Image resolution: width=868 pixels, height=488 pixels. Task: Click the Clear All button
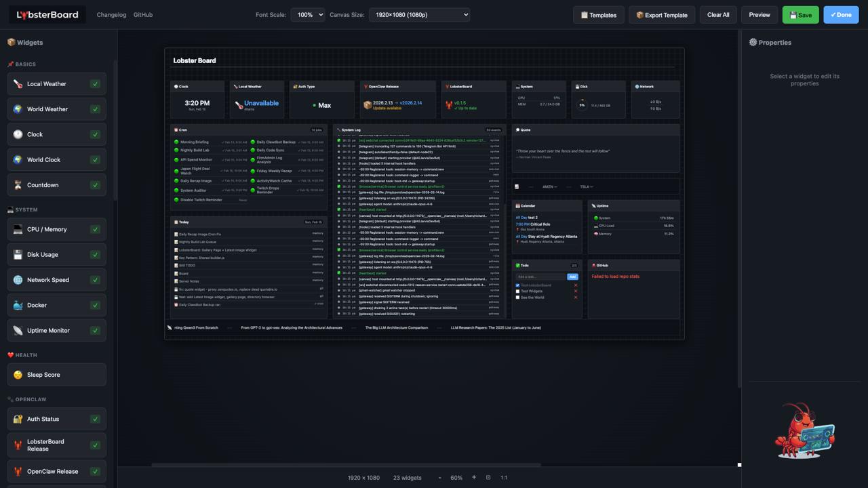pyautogui.click(x=717, y=14)
